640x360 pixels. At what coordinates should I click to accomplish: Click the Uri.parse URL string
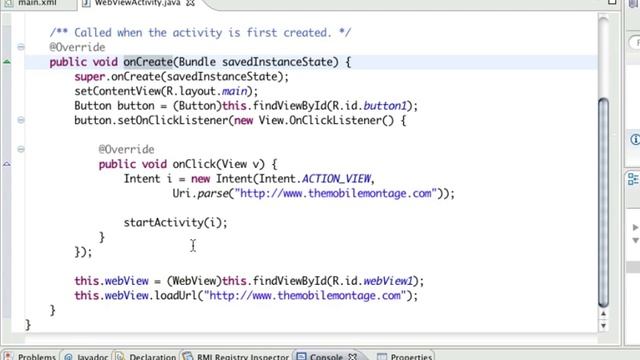[336, 193]
